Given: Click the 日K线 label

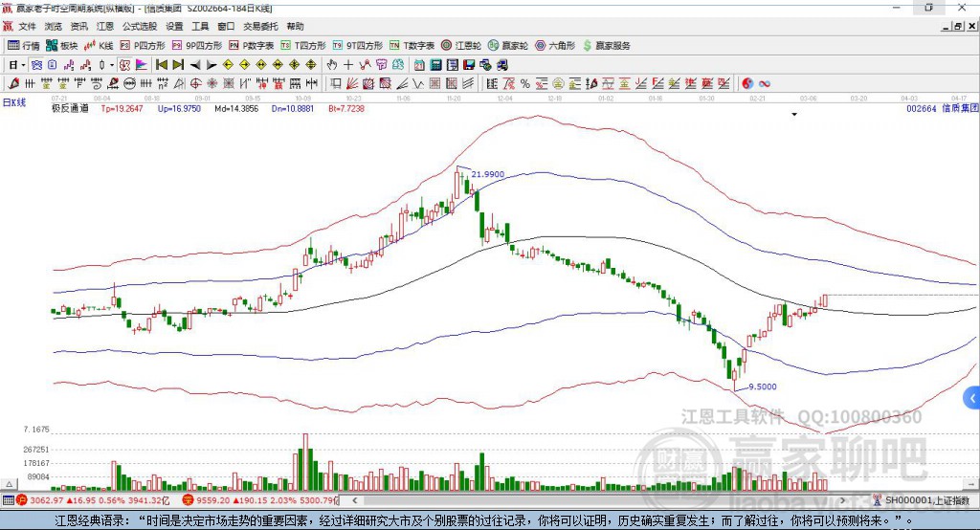Looking at the screenshot, I should [x=14, y=102].
